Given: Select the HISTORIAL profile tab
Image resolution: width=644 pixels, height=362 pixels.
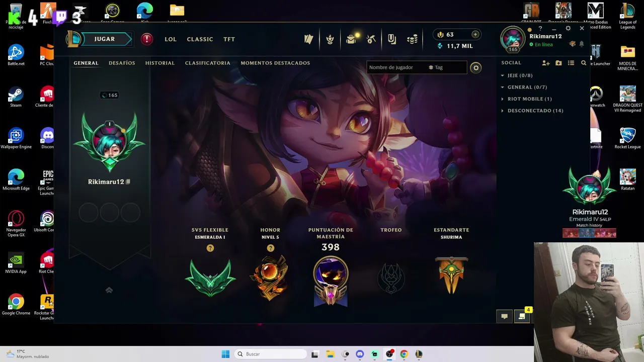Looking at the screenshot, I should (x=160, y=63).
